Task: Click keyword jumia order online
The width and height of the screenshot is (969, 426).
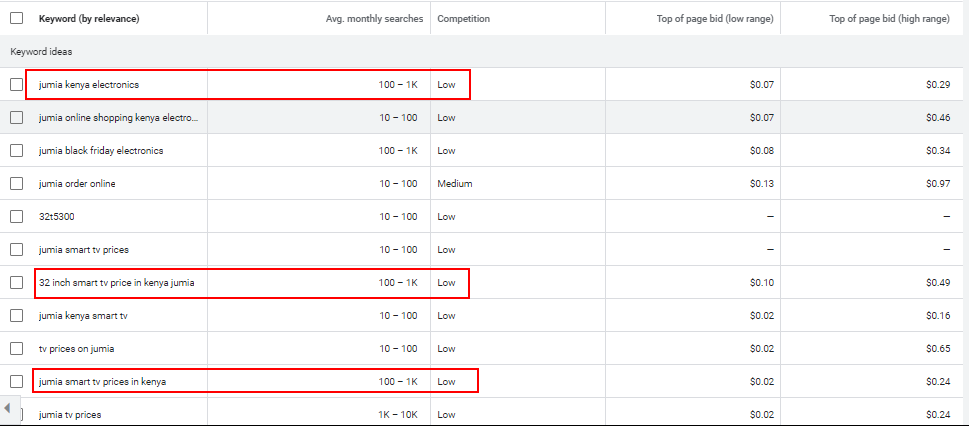Action: pos(77,184)
